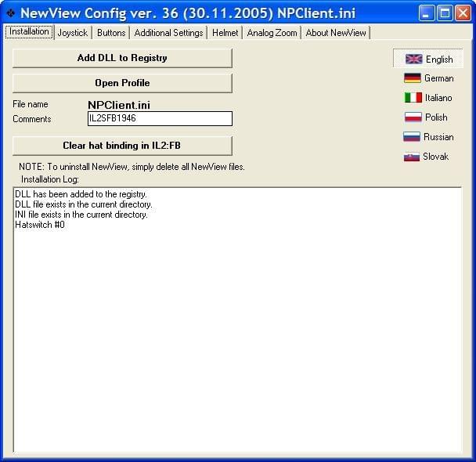Viewport: 476px width, 462px height.
Task: Open the Additional Settings tab
Action: pyautogui.click(x=168, y=33)
